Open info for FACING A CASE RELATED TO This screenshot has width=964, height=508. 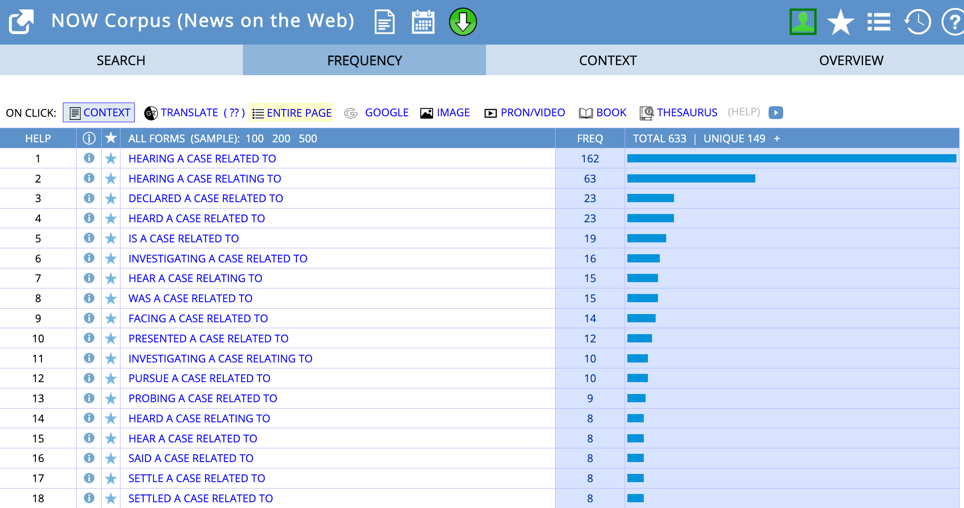89,318
